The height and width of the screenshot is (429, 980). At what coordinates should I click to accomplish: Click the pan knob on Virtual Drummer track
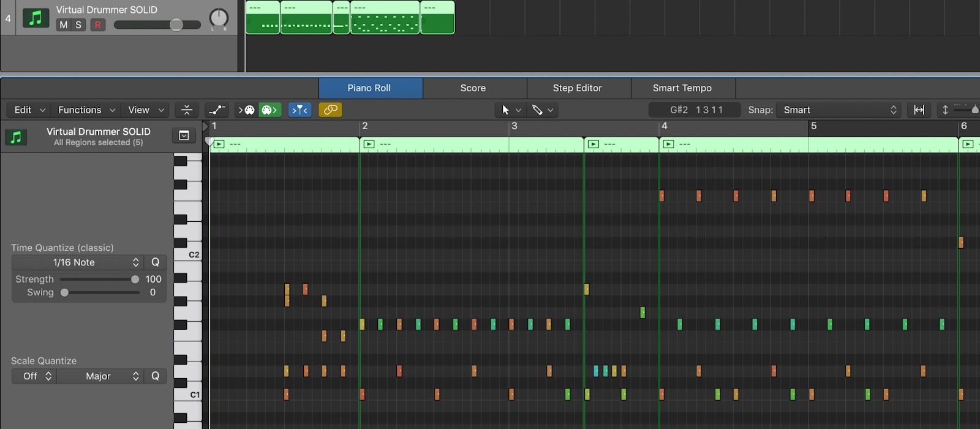point(219,18)
